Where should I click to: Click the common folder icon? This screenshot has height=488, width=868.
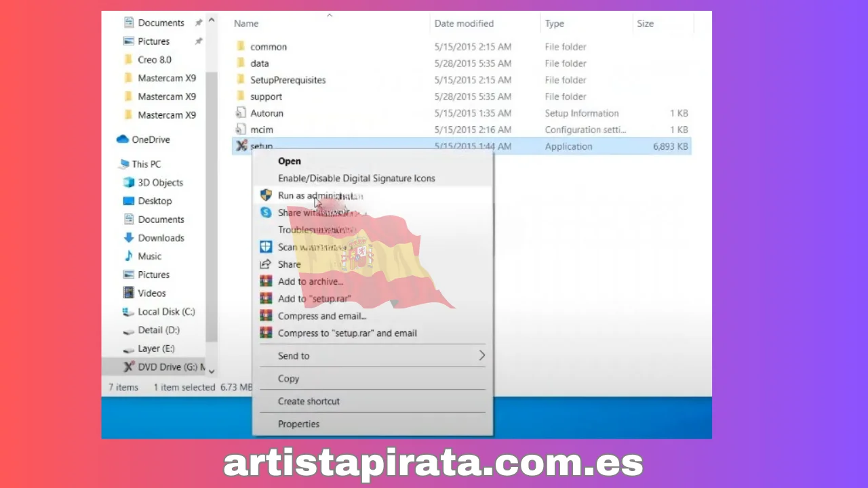pos(241,46)
